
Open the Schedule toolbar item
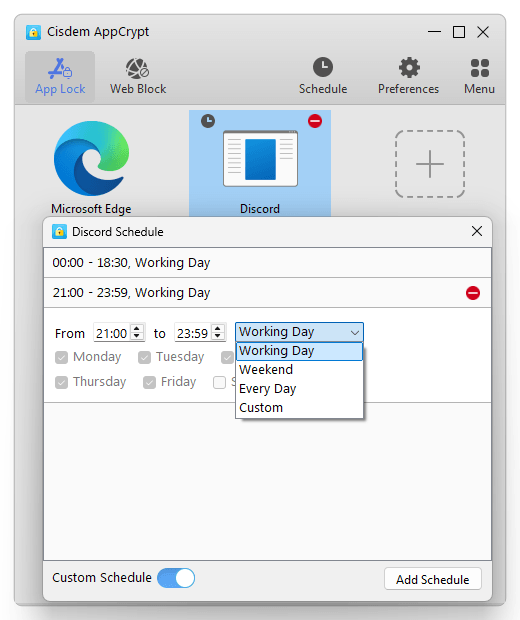tap(323, 77)
